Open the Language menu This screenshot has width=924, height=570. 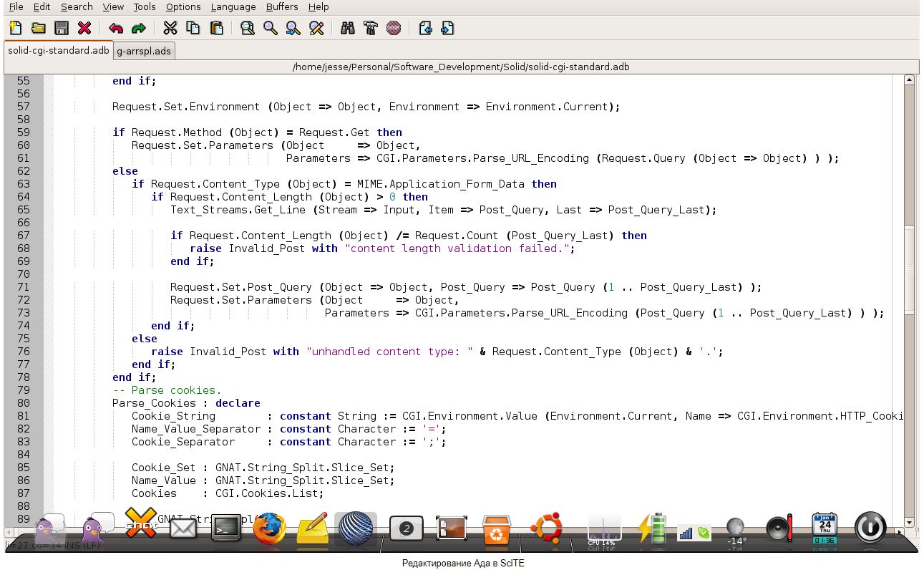tap(233, 6)
